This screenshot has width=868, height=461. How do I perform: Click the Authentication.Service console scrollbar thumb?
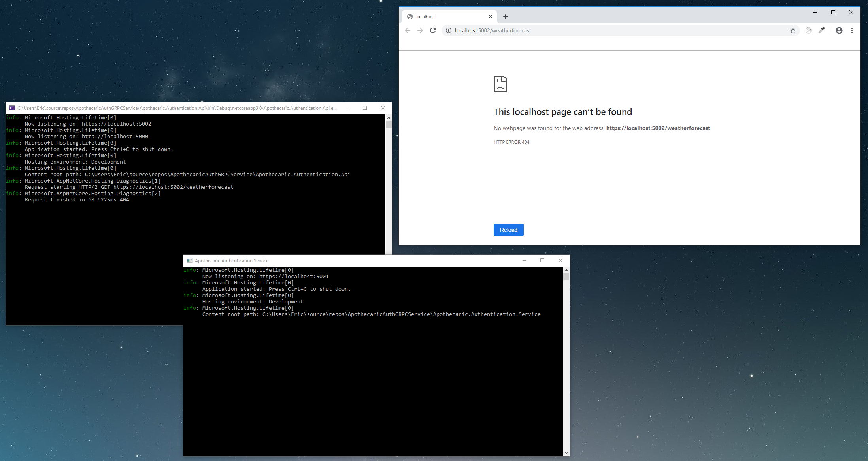tap(566, 277)
